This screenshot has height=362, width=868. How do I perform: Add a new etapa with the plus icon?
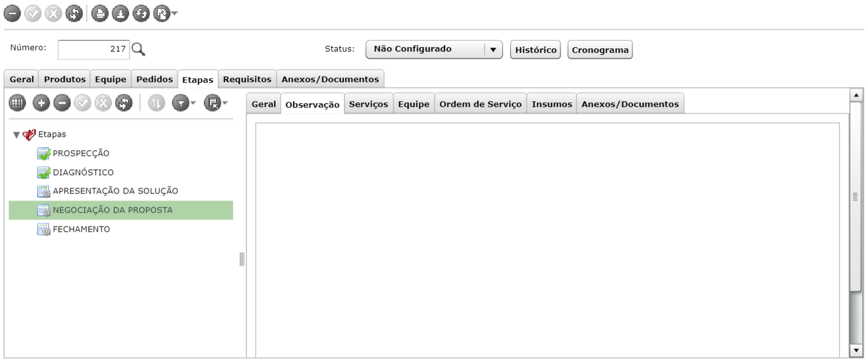(x=41, y=102)
